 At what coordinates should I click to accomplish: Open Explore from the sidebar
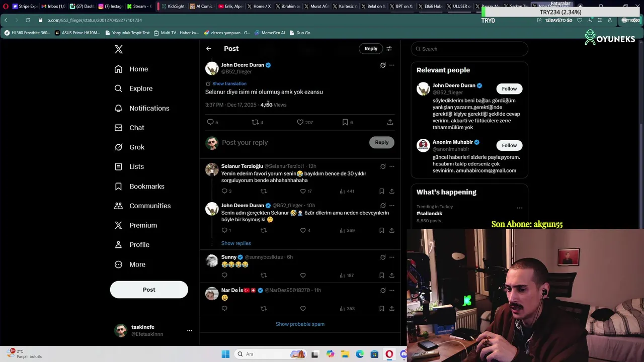pos(133,88)
